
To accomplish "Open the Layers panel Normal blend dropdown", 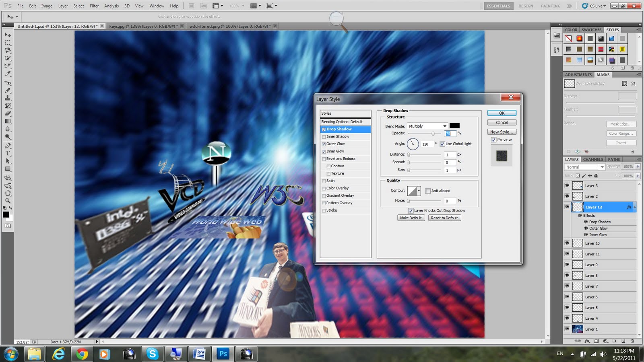I will pyautogui.click(x=584, y=167).
